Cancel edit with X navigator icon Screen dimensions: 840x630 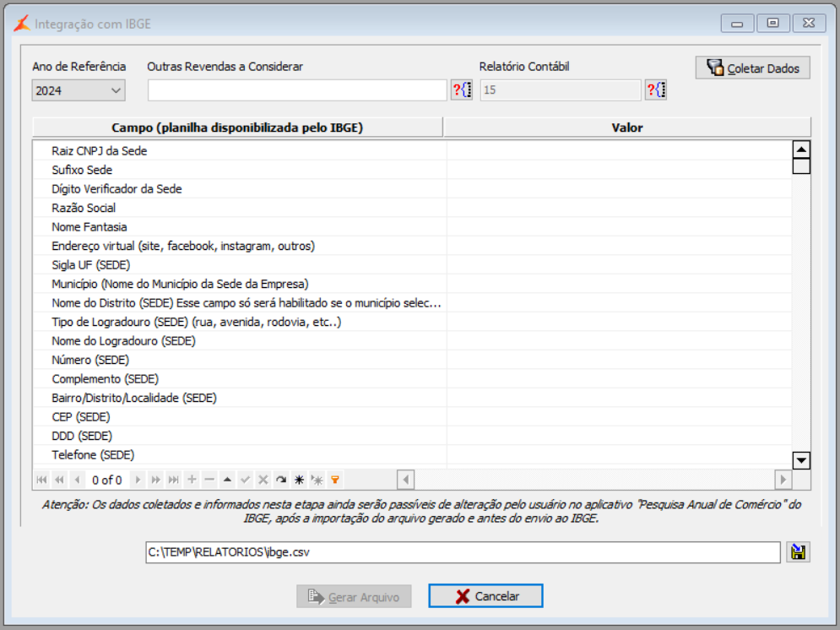pos(263,480)
